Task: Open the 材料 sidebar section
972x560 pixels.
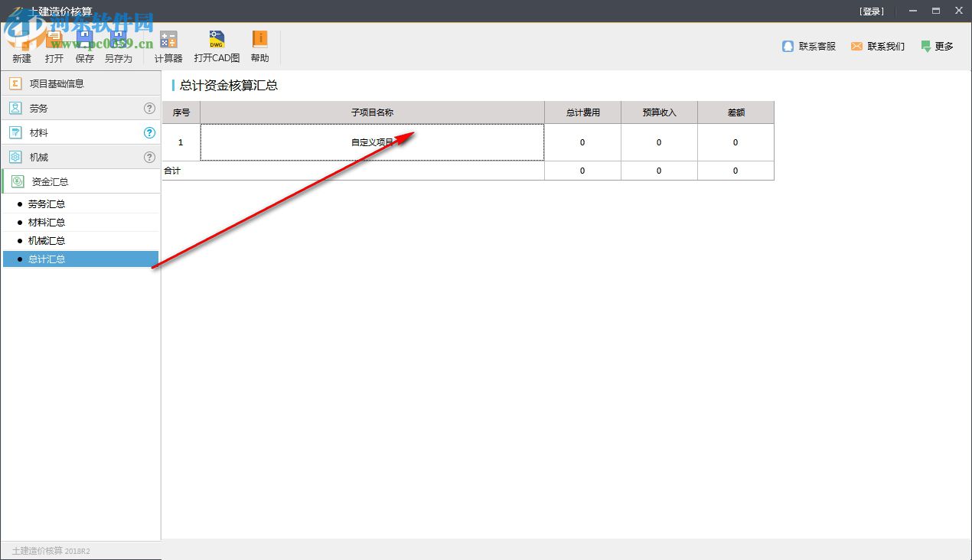Action: 80,132
